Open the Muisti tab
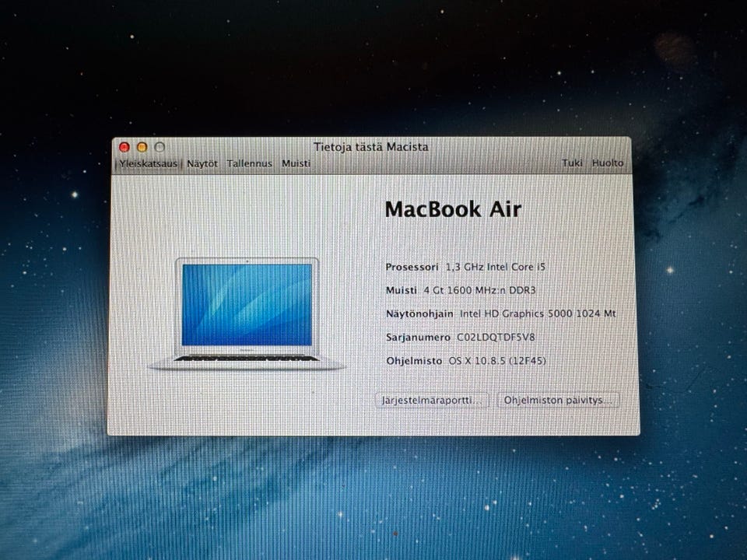 point(296,163)
